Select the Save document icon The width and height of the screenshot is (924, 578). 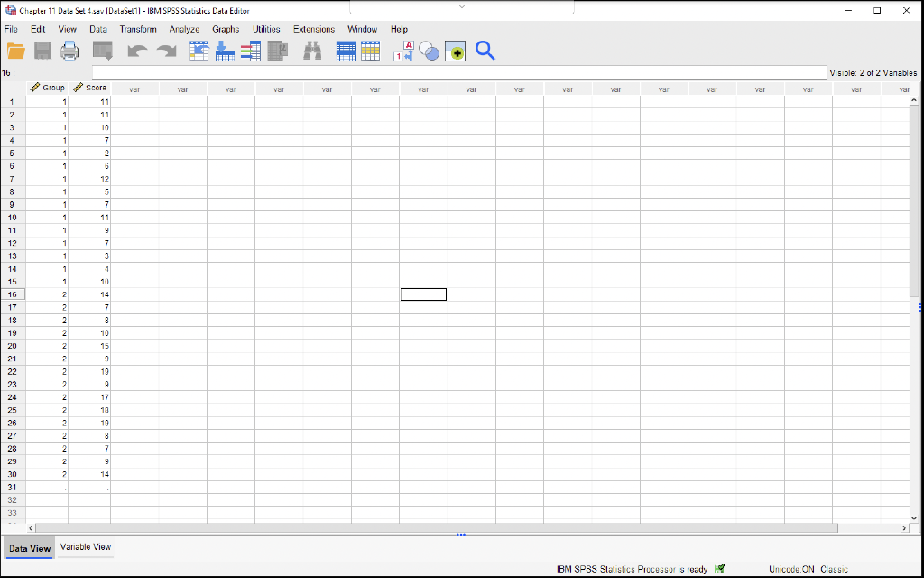coord(42,51)
